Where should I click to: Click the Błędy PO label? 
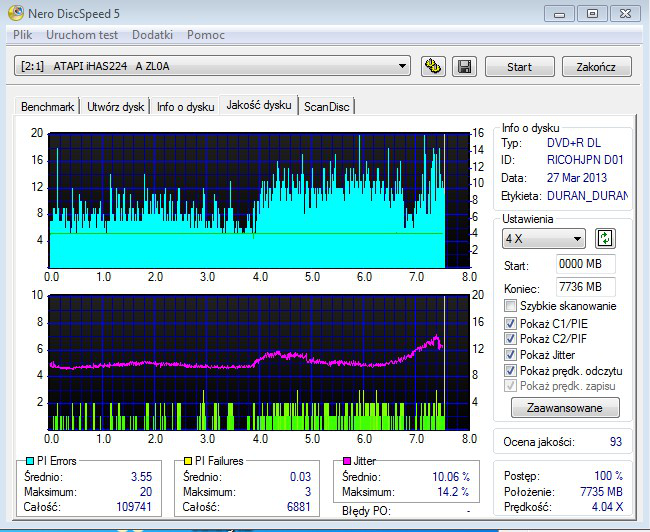[366, 511]
